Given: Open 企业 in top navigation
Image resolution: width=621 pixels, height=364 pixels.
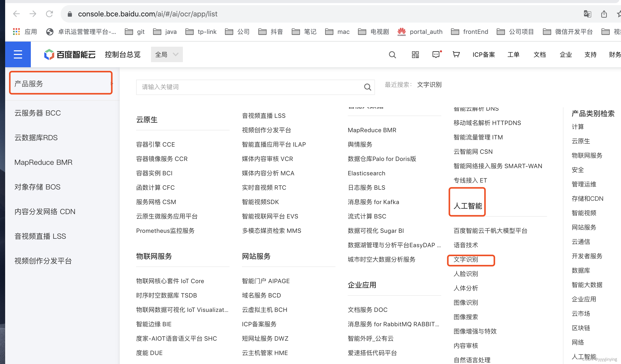Looking at the screenshot, I should click(566, 54).
